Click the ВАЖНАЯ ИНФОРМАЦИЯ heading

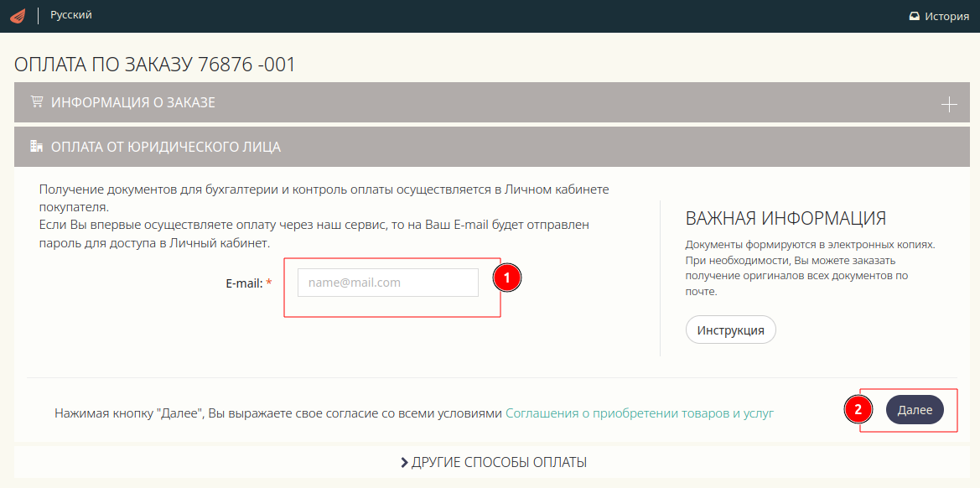point(786,219)
